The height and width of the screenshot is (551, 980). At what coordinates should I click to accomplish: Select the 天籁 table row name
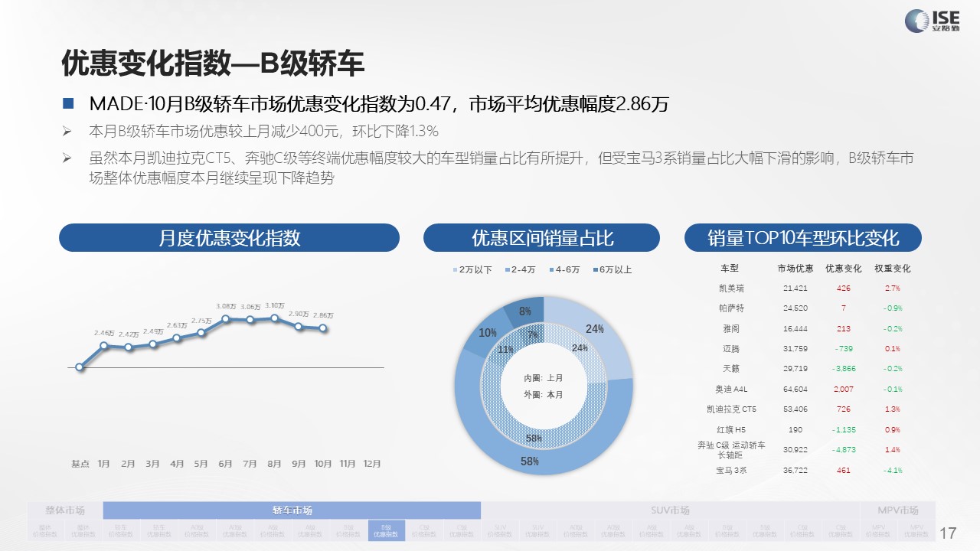tap(730, 369)
